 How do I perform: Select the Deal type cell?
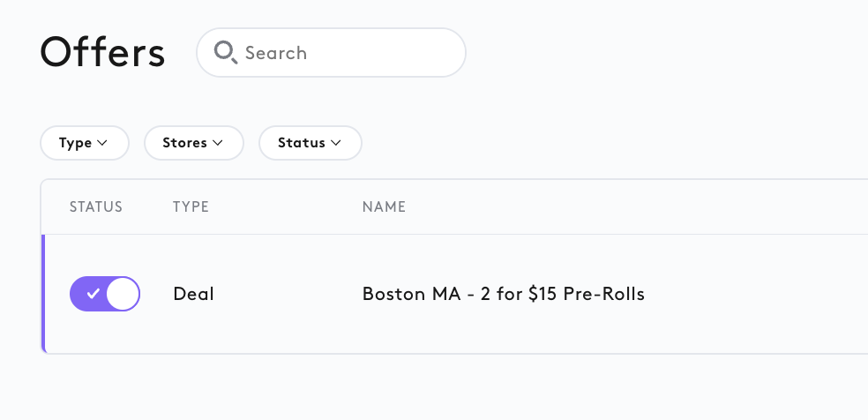point(193,294)
